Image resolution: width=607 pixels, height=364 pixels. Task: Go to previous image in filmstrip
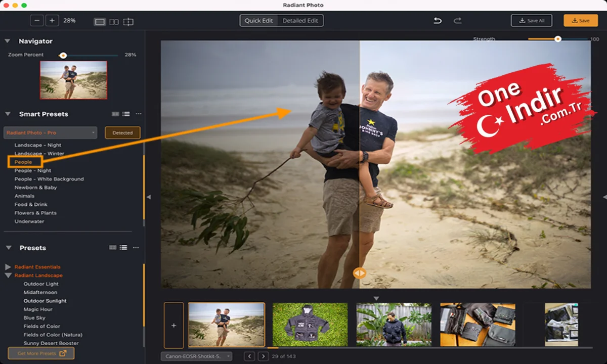click(249, 356)
